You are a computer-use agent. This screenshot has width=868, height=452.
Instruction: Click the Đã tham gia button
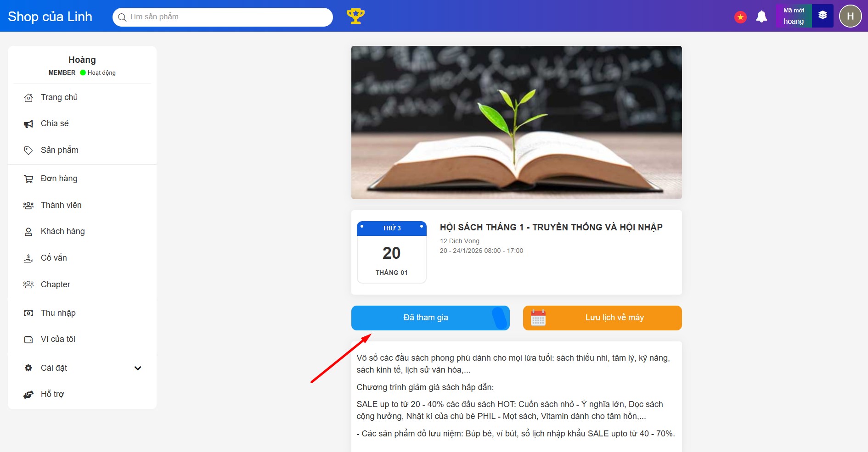tap(430, 318)
